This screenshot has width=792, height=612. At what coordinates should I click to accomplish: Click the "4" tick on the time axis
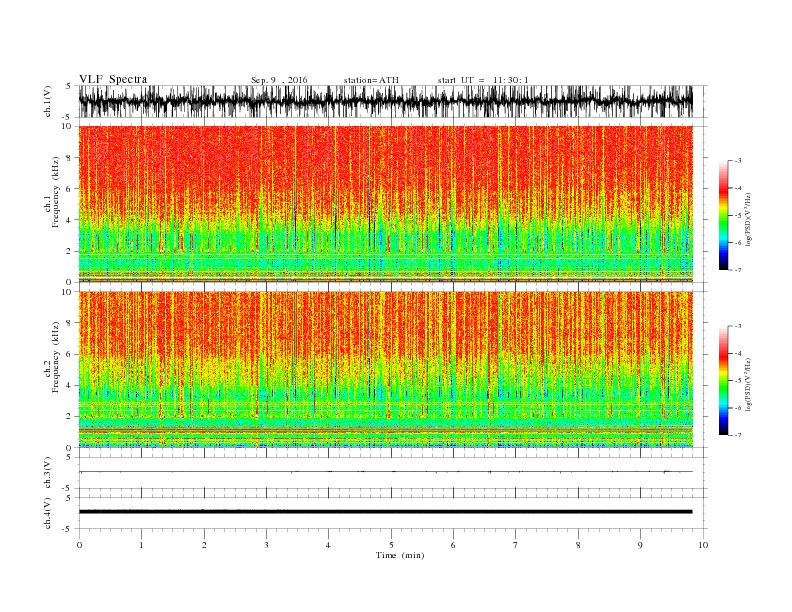[328, 545]
